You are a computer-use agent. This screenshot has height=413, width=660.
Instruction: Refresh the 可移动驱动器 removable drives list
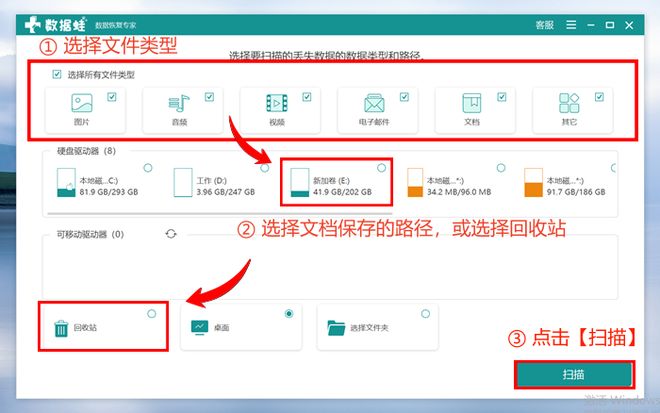[171, 234]
